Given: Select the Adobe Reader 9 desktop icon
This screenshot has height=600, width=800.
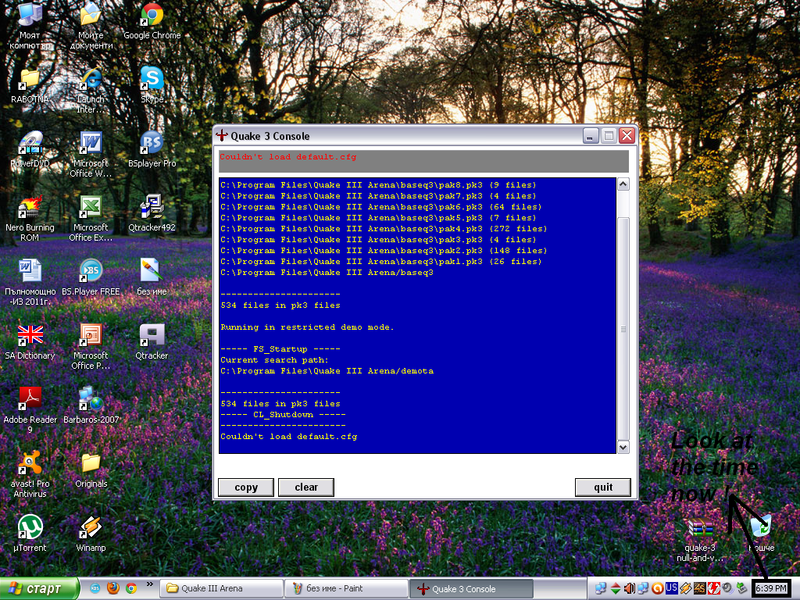Looking at the screenshot, I should [30, 411].
